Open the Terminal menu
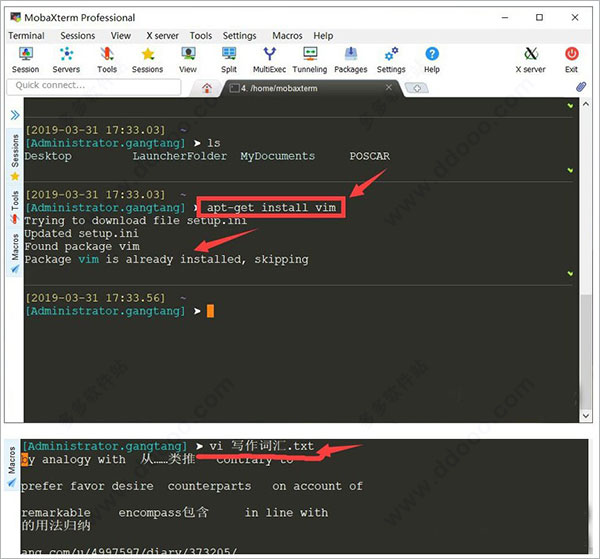 tap(26, 35)
